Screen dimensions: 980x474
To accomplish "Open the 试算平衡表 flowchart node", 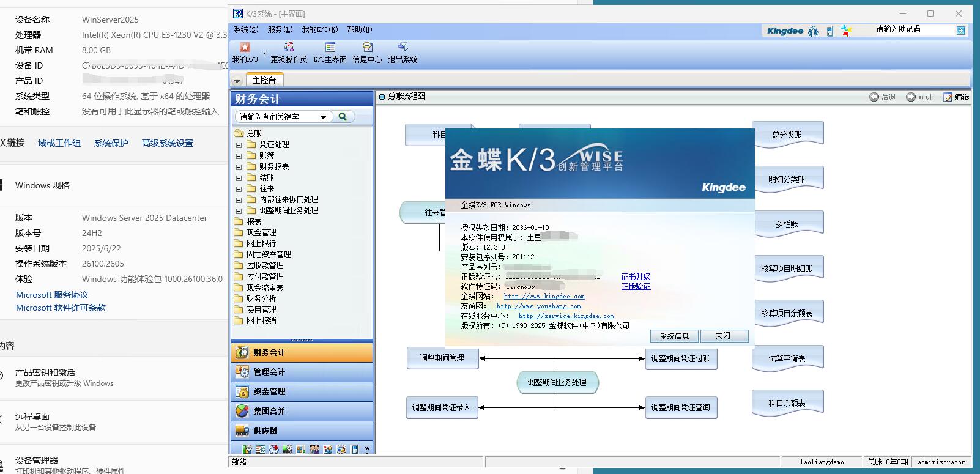I will coord(787,358).
